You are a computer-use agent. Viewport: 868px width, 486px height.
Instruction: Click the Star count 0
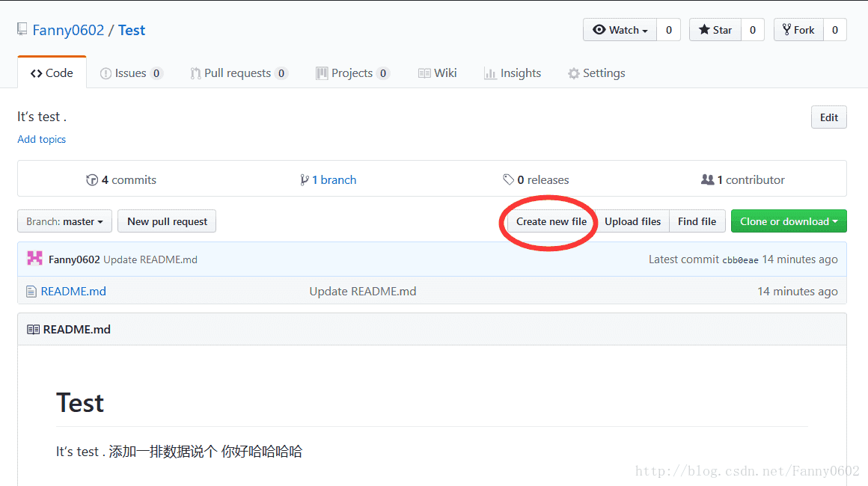[752, 30]
